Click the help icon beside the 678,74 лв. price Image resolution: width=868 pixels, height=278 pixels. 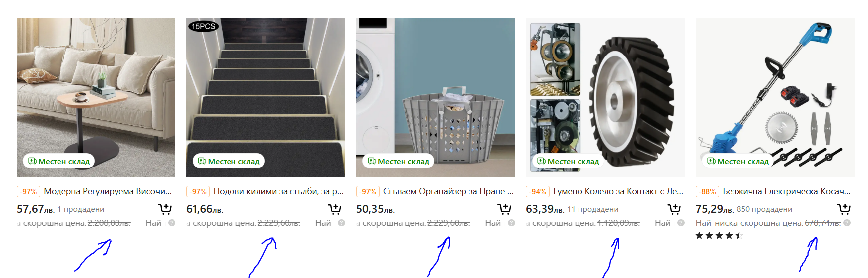(x=847, y=223)
